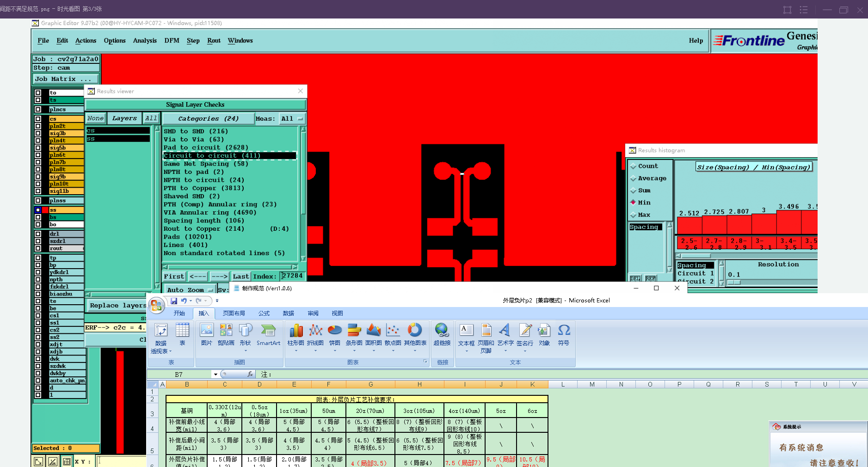Image resolution: width=868 pixels, height=467 pixels.
Task: Undo the last Excel action
Action: [184, 301]
